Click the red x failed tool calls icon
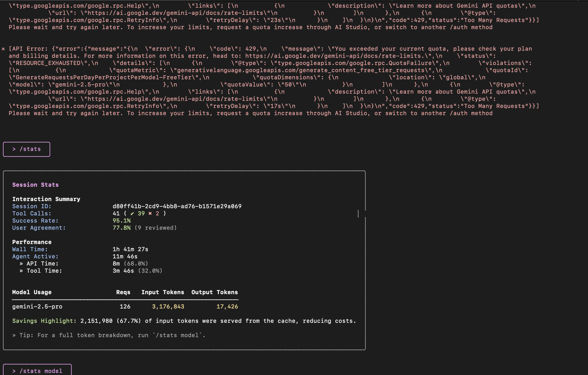The width and height of the screenshot is (588, 375). [150, 213]
